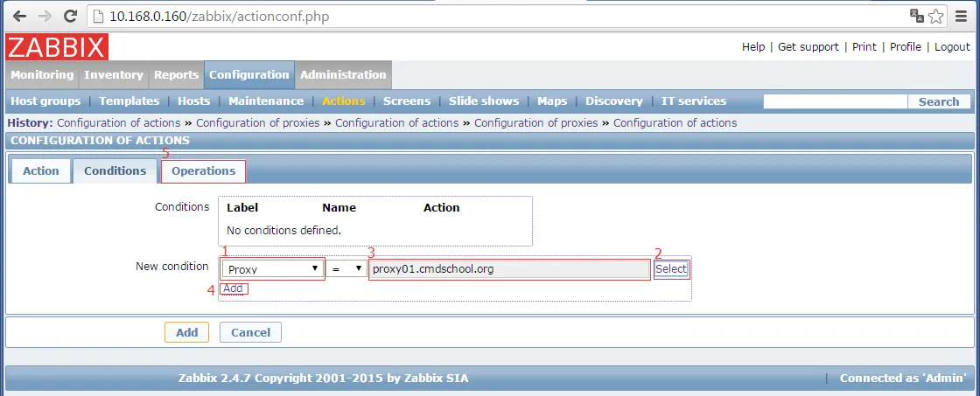Click the Zabbix 2.4.7 copyright text
Viewport: 980px width, 396px height.
(323, 378)
